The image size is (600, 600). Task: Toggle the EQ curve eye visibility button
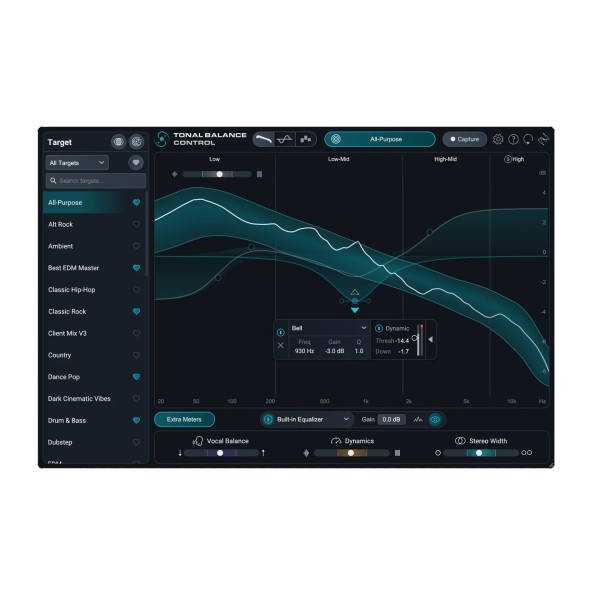tap(435, 420)
